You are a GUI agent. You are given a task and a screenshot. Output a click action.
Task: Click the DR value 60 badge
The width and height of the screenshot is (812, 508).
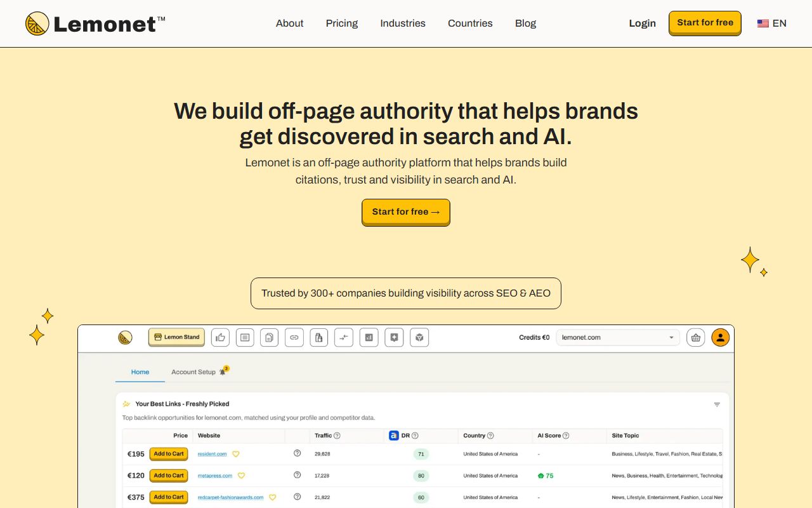pos(421,497)
